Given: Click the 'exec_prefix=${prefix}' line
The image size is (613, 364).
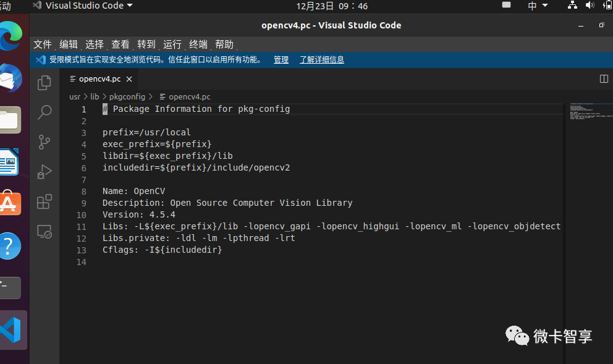Looking at the screenshot, I should pyautogui.click(x=157, y=144).
